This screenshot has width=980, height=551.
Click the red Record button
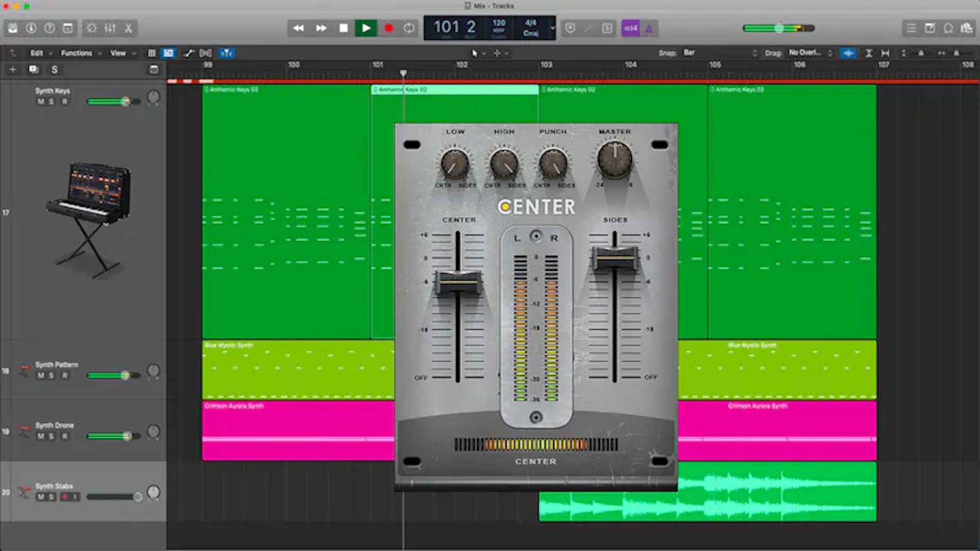point(389,28)
